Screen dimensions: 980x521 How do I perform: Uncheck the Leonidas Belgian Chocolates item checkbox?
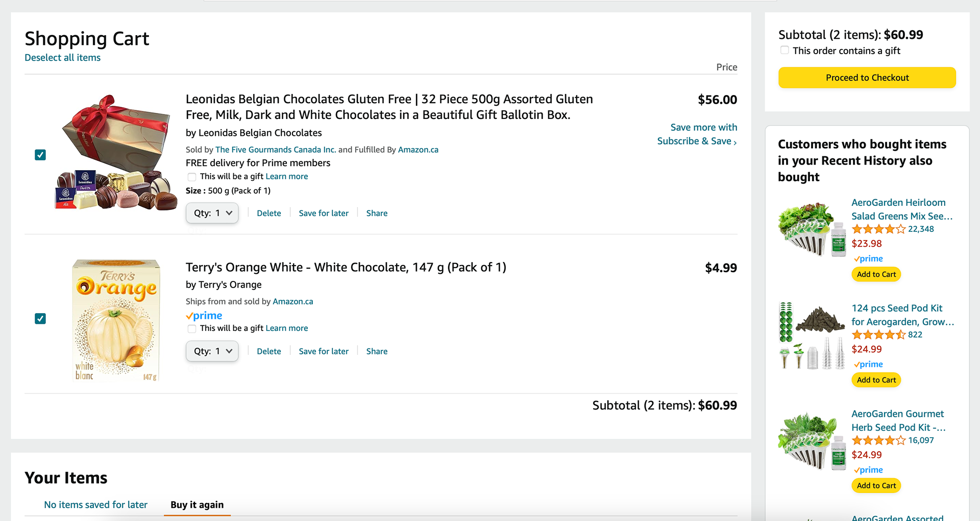point(40,155)
